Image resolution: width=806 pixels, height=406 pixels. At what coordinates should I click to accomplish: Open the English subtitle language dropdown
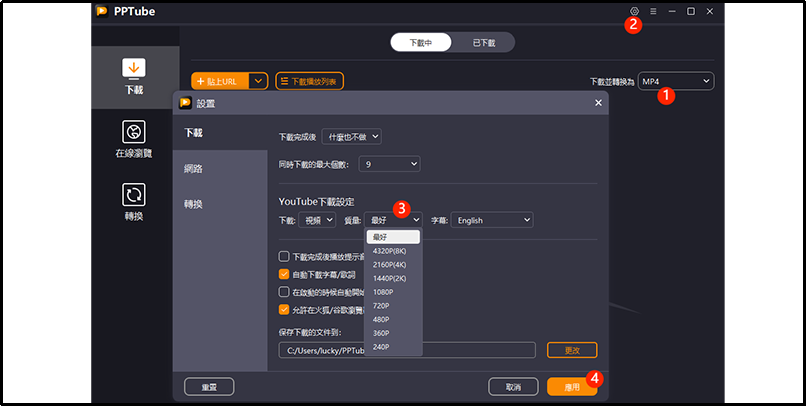pos(492,220)
